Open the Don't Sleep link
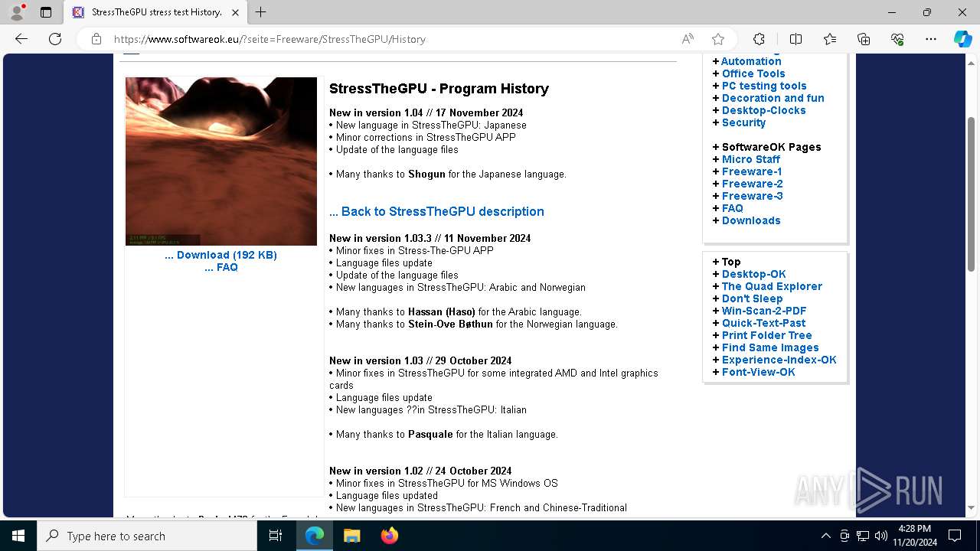 pos(752,298)
